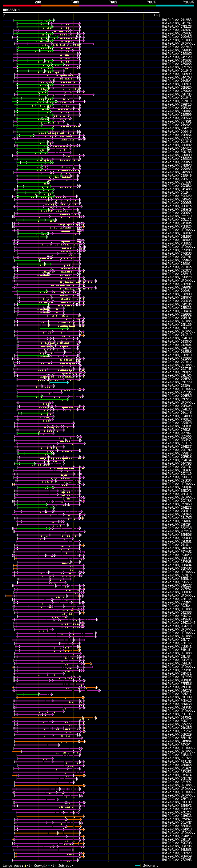Viewport: 197px width, 868px height.
Task: Select hit UniRef100_A9V3V4
Action: click(x=177, y=745)
